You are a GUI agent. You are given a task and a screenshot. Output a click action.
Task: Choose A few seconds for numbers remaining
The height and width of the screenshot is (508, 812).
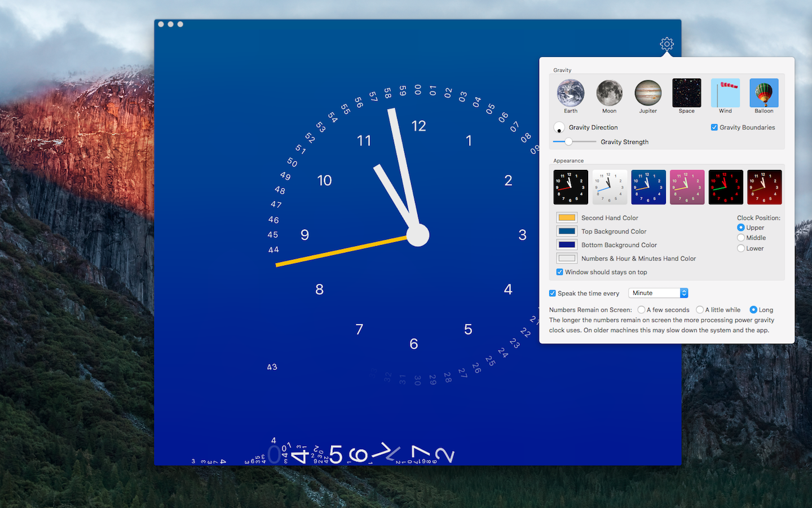[641, 309]
